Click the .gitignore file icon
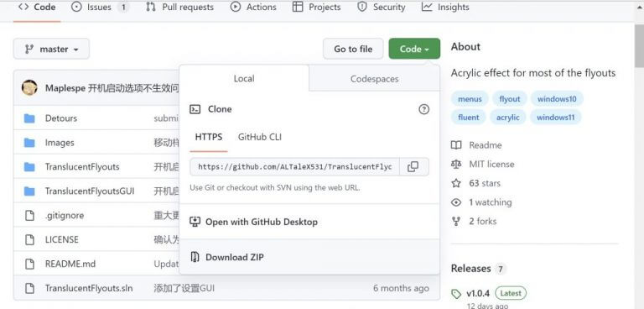 [x=29, y=215]
